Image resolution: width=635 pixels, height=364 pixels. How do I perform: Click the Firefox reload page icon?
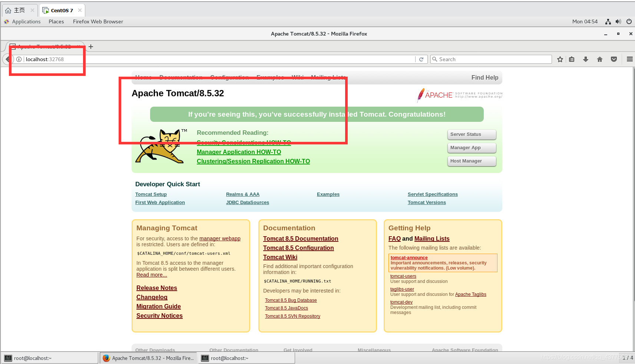point(421,59)
